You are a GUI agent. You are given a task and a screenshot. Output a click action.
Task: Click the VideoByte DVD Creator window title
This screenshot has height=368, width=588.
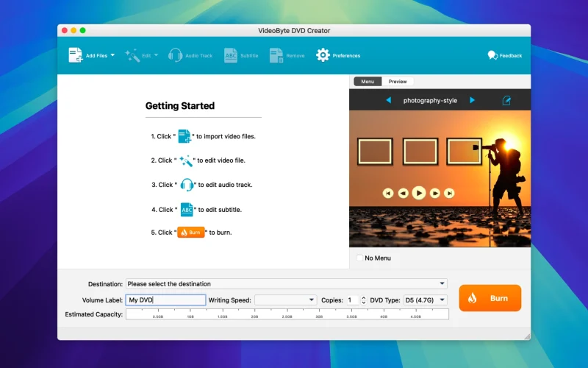[294, 31]
